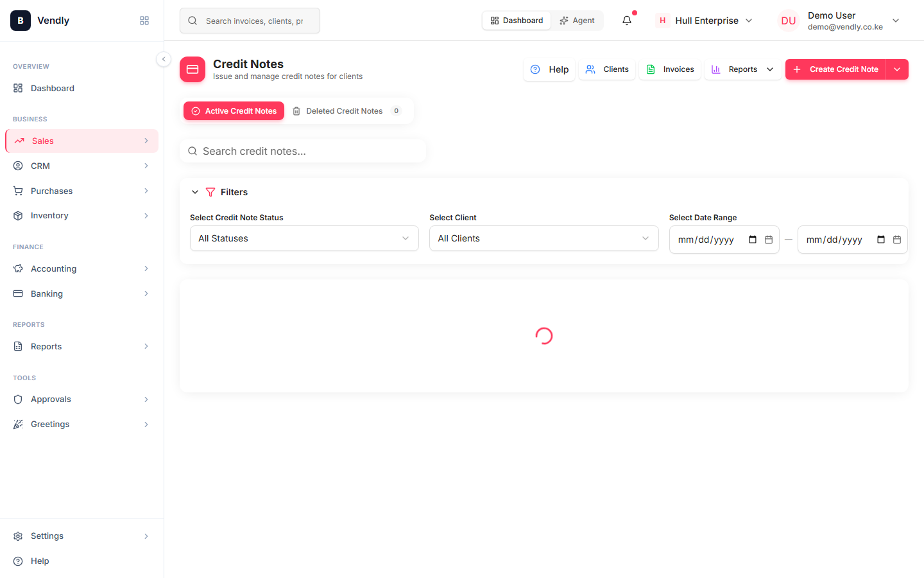This screenshot has width=924, height=578.
Task: Open the end date native calendar picker
Action: pyautogui.click(x=881, y=240)
